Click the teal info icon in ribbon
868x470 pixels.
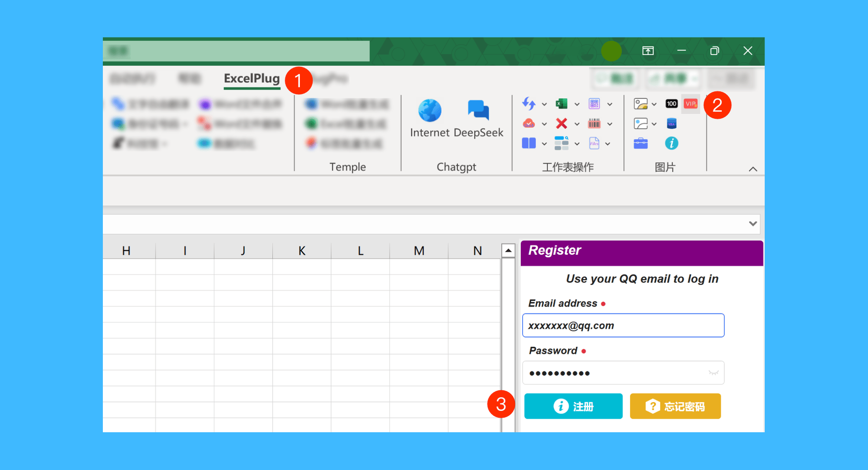pyautogui.click(x=671, y=143)
